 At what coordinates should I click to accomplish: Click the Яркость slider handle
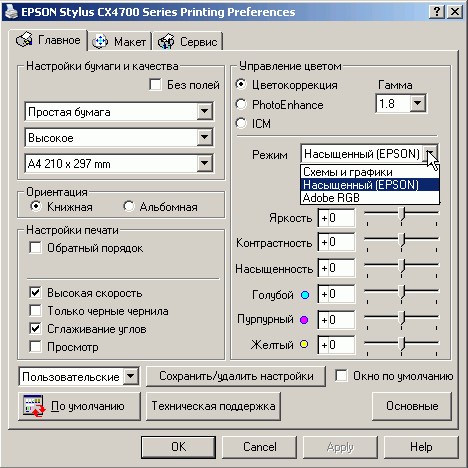[402, 214]
